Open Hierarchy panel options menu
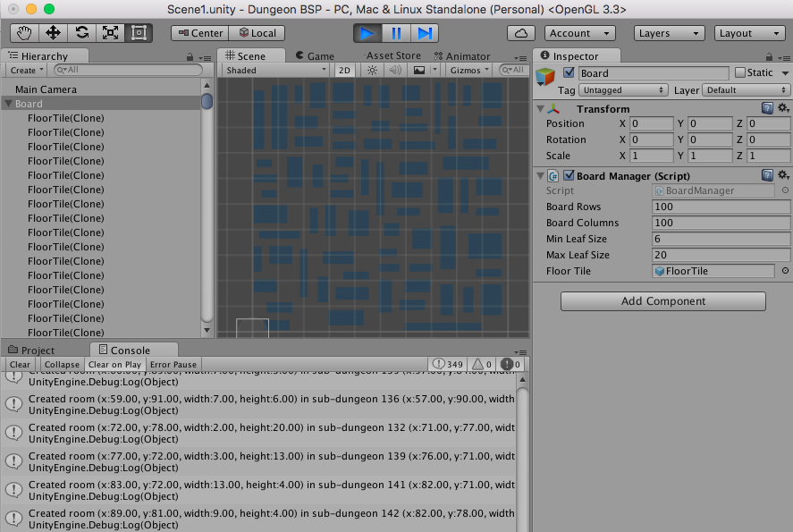The image size is (793, 532). point(205,57)
